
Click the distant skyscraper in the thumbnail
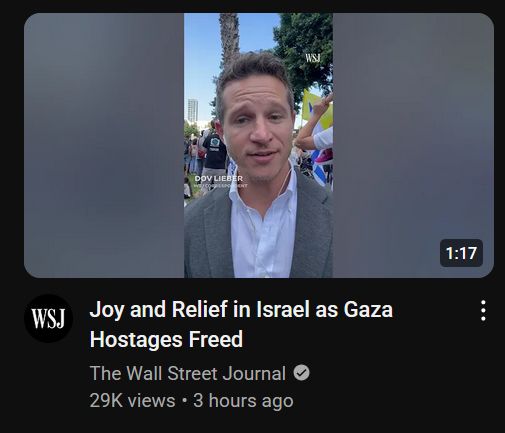coord(193,110)
